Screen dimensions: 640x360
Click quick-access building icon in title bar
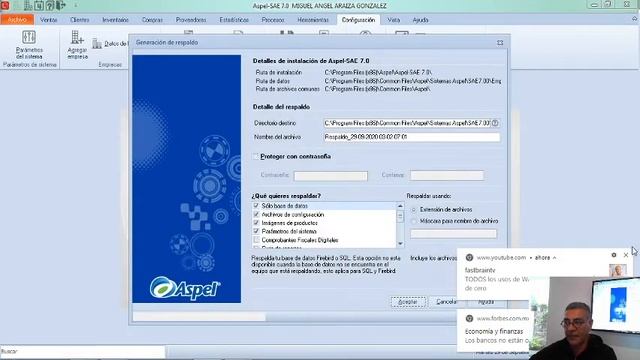pos(28,5)
